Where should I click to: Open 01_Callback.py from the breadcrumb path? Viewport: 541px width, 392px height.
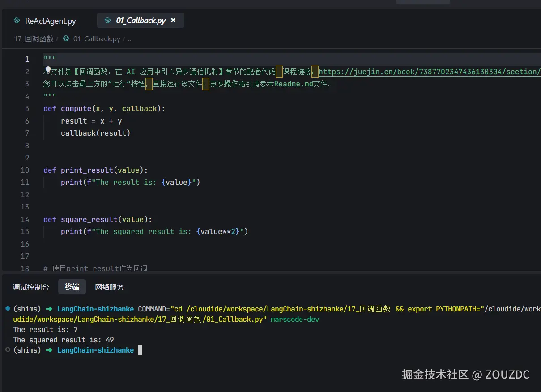[x=96, y=38]
